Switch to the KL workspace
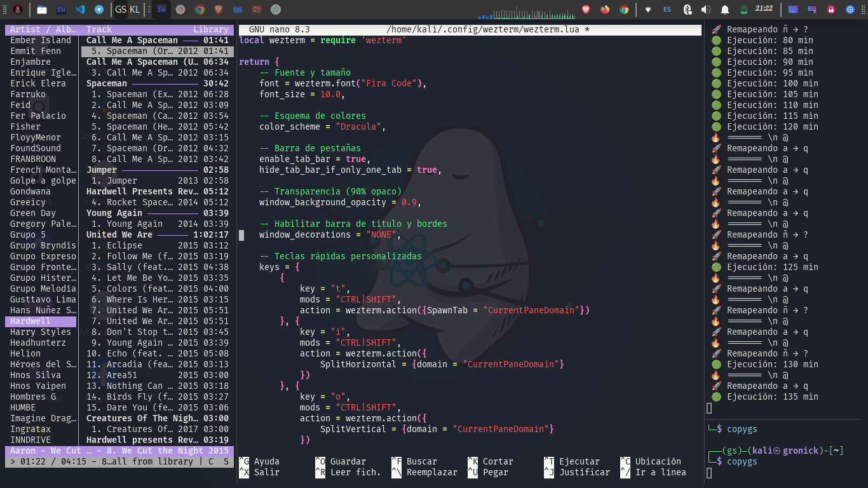This screenshot has width=868, height=488. [x=135, y=10]
